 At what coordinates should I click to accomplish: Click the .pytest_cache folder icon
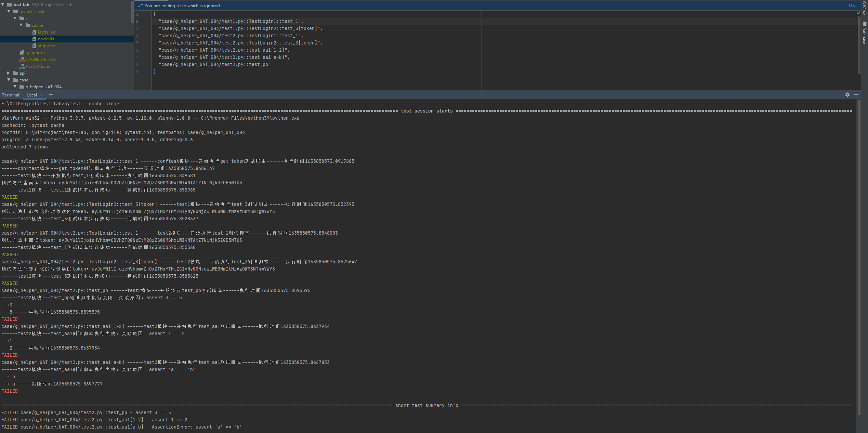[x=16, y=11]
